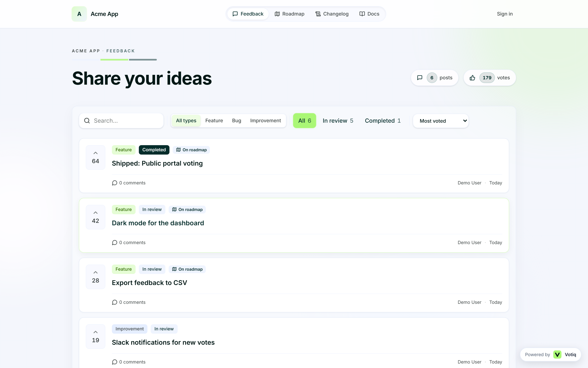Click the Roadmap map icon in the nav
The image size is (588, 368).
point(277,14)
